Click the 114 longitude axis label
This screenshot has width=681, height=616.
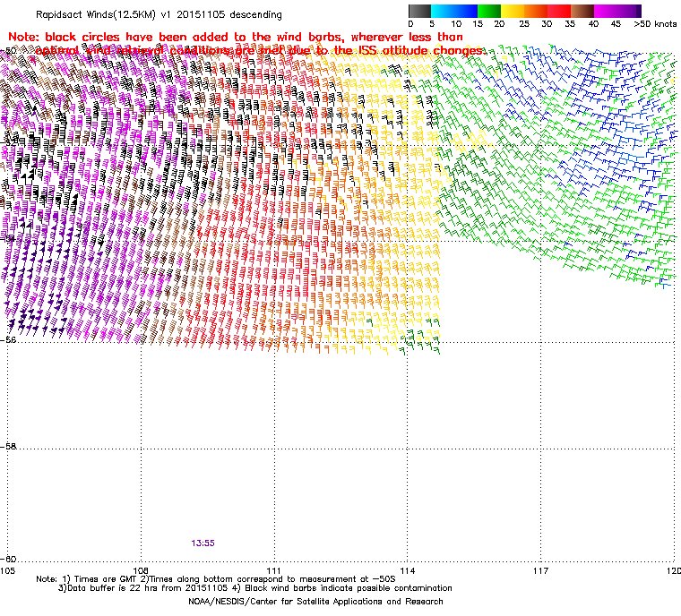407,570
